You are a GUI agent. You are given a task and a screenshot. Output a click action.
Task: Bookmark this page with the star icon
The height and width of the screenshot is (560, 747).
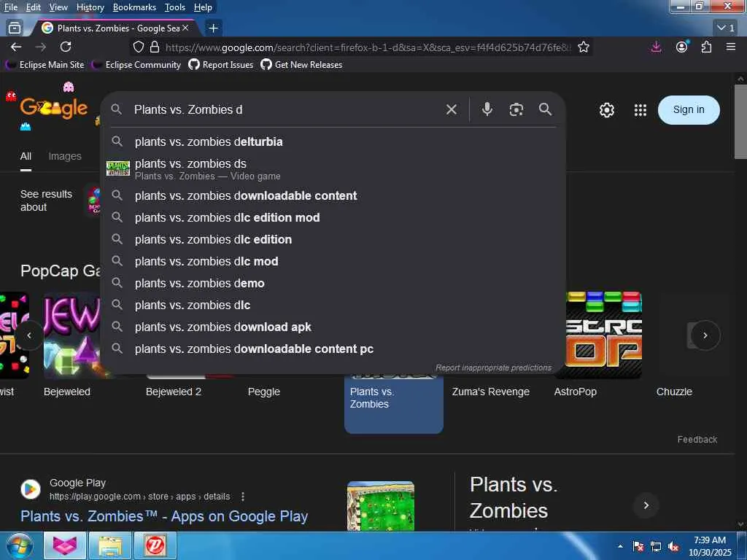pyautogui.click(x=583, y=47)
